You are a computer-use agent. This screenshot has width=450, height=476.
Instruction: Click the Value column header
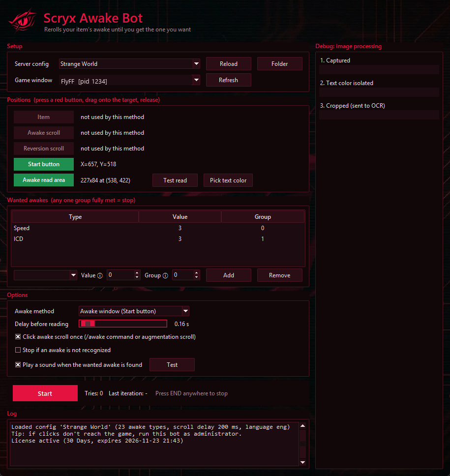click(x=180, y=217)
